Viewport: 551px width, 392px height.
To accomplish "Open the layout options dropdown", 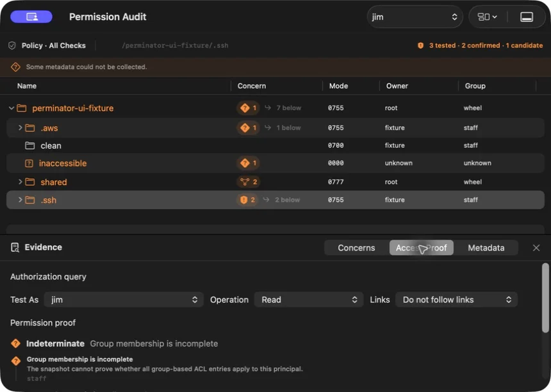I will 487,17.
